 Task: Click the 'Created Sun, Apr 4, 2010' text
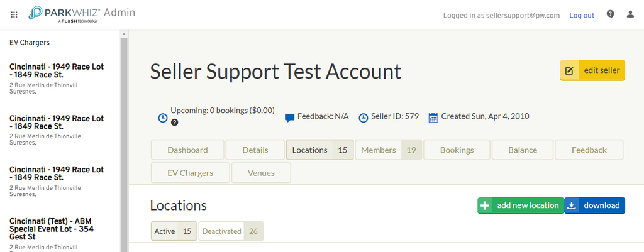click(485, 116)
